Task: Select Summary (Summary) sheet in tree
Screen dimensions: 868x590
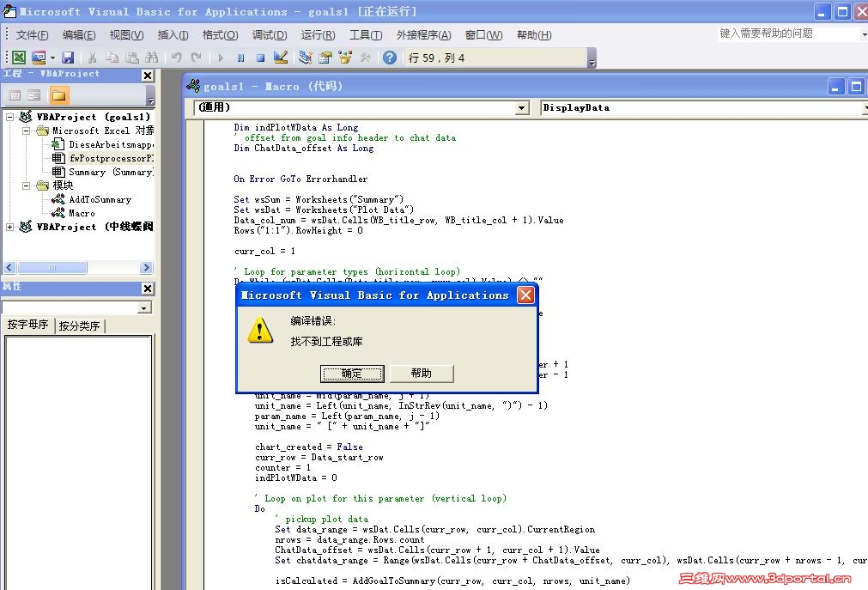Action: coord(110,173)
